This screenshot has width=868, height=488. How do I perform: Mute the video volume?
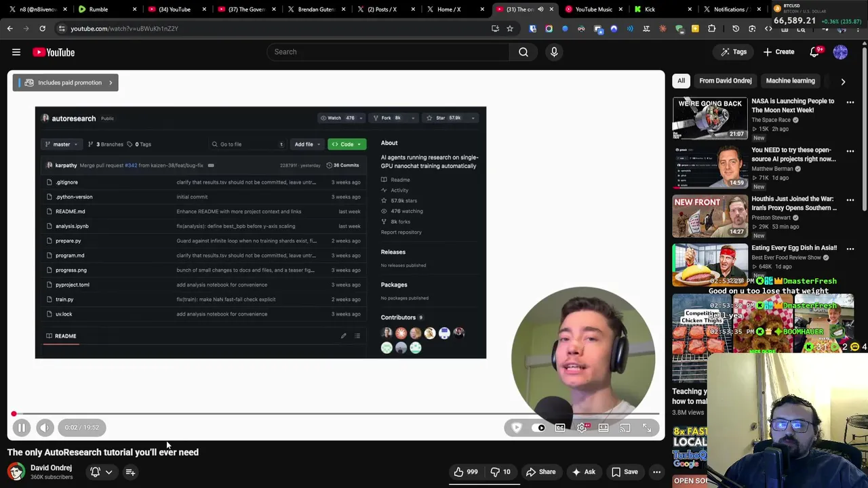(x=45, y=428)
